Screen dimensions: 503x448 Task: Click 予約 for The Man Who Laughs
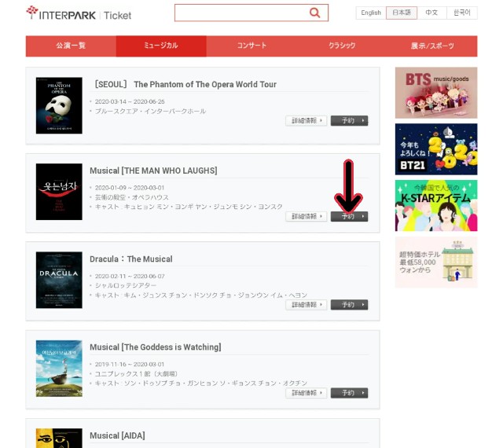click(x=349, y=217)
